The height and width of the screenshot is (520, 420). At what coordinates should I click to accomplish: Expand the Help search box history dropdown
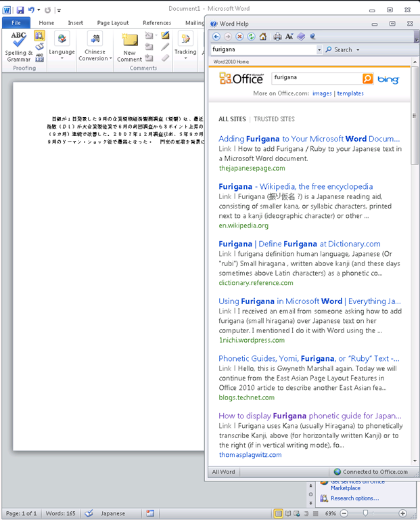[319, 49]
